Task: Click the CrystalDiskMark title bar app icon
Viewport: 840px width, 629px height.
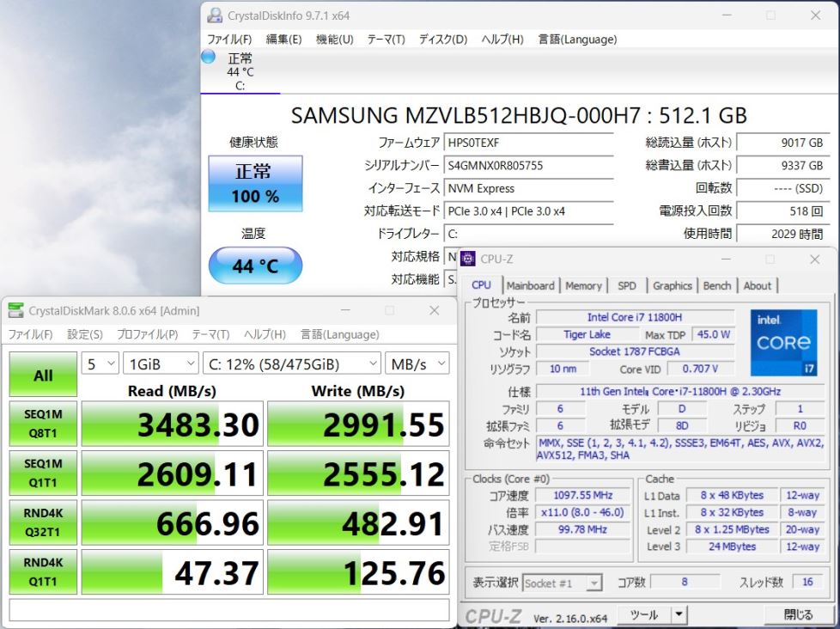Action: [15, 311]
